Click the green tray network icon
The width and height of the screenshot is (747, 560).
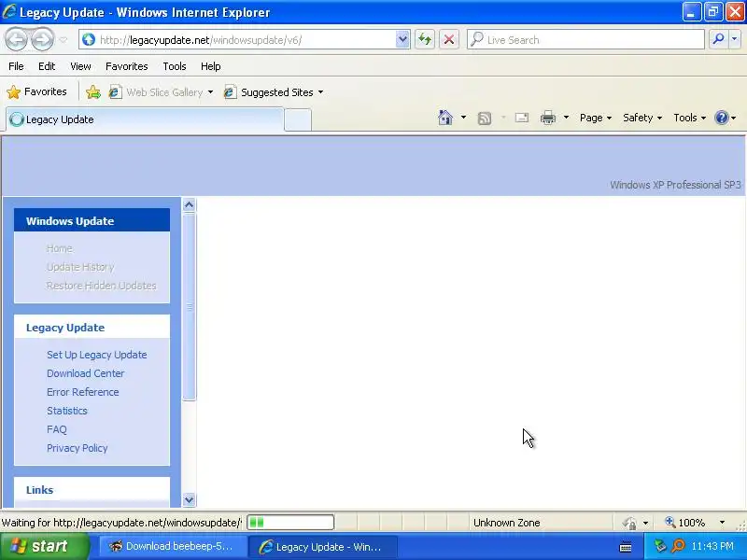tap(660, 546)
